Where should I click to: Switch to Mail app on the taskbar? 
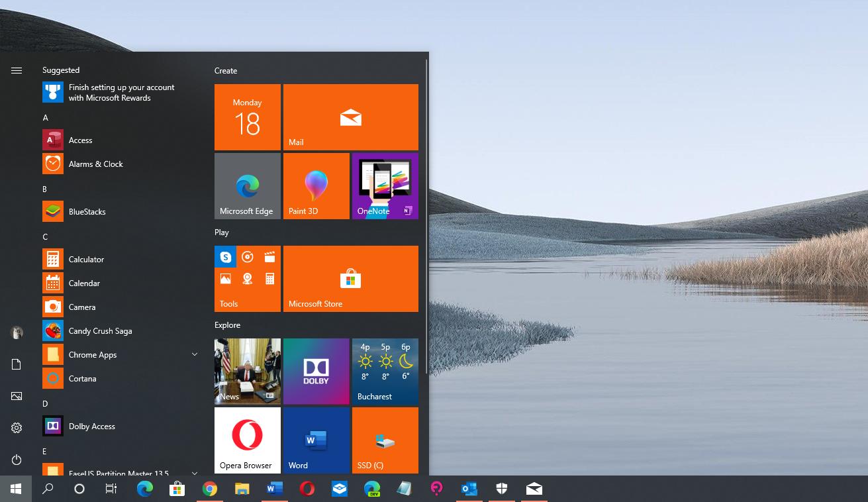point(534,489)
